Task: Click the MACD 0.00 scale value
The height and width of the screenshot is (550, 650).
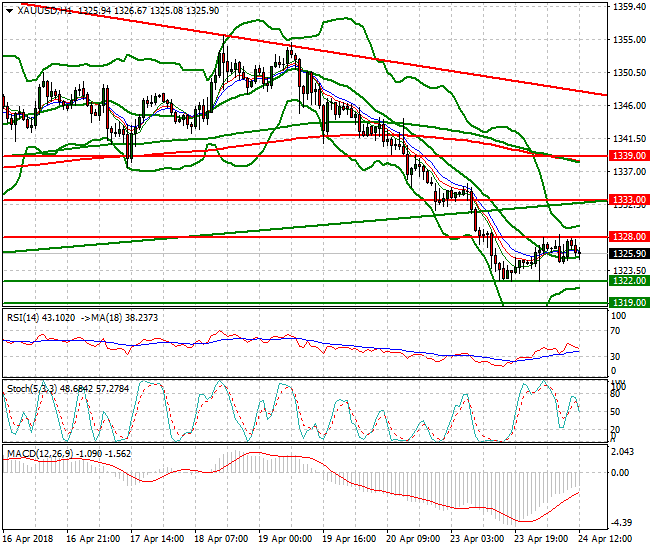Action: 620,472
